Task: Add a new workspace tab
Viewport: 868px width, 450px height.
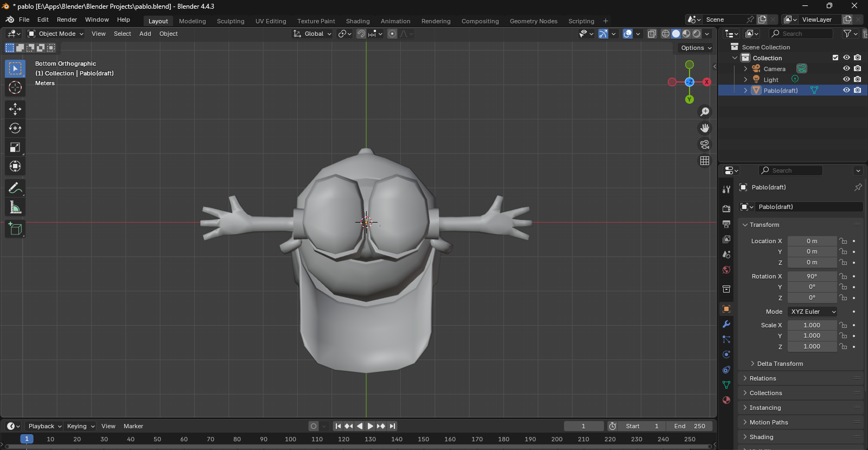Action: coord(605,21)
